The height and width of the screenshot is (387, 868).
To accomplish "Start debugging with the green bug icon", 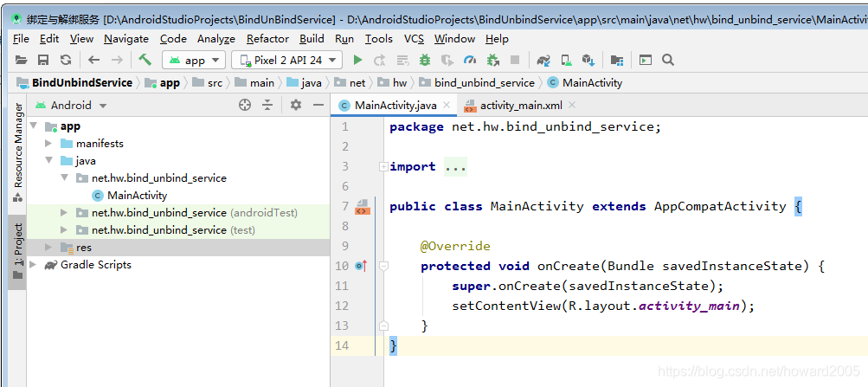I will point(425,60).
